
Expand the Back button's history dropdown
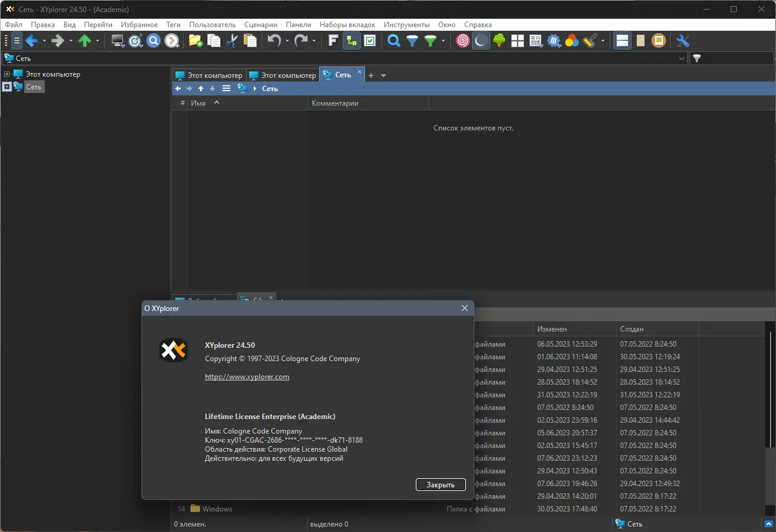point(44,40)
